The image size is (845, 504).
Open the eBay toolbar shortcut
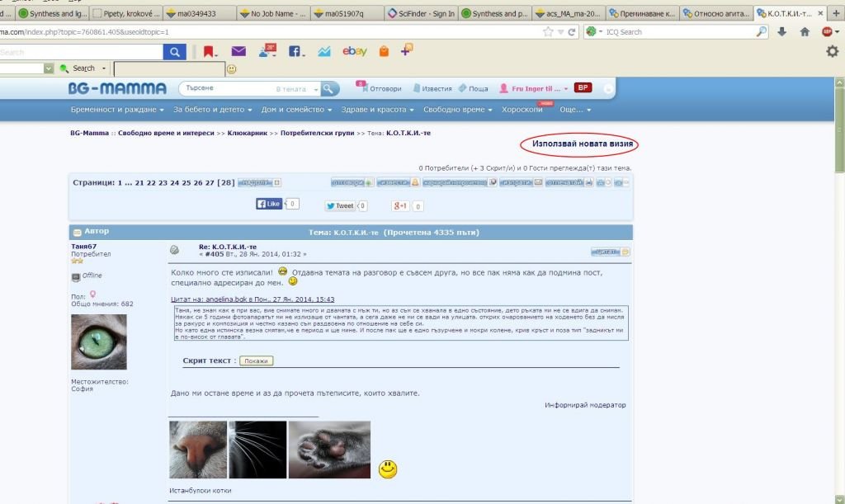point(355,51)
